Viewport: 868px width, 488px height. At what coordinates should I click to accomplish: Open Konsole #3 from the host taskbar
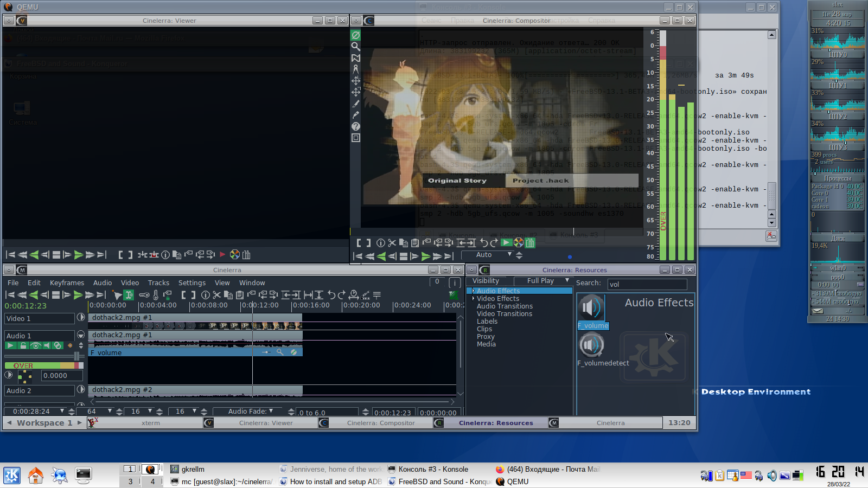tap(433, 470)
